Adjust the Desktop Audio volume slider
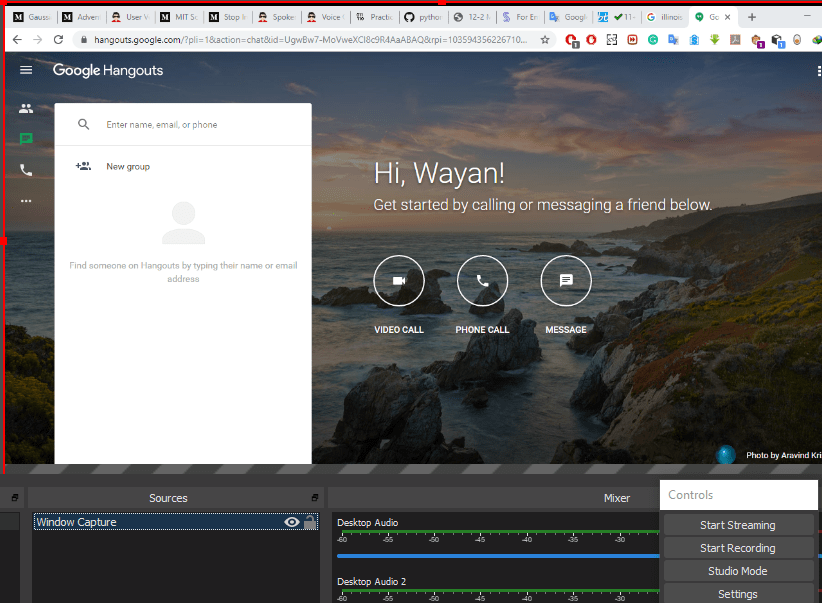The width and height of the screenshot is (822, 603). [498, 556]
